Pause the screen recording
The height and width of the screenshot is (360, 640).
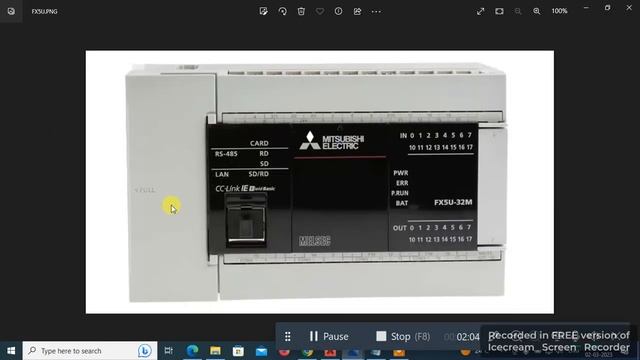[329, 336]
